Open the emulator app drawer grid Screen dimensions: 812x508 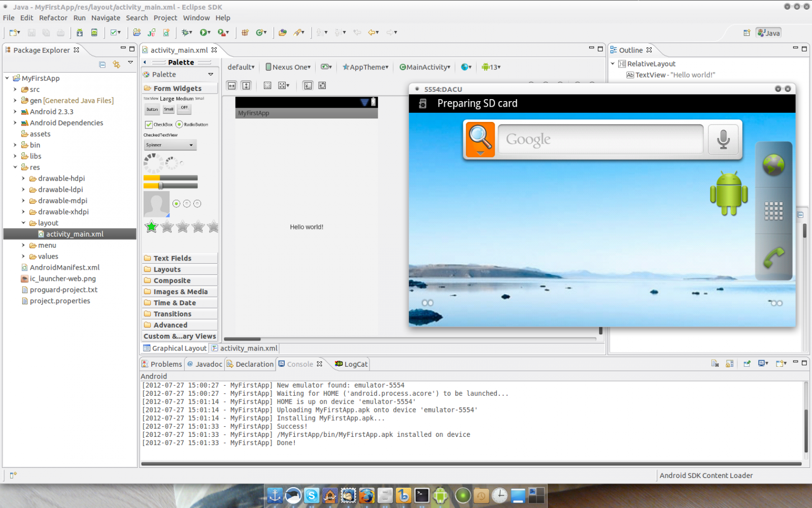click(x=773, y=211)
